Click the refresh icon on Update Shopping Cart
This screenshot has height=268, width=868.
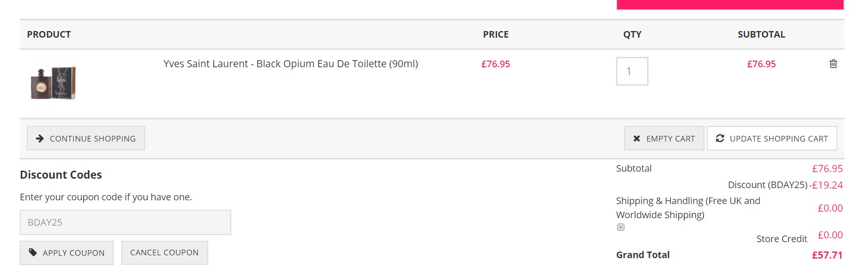tap(720, 138)
